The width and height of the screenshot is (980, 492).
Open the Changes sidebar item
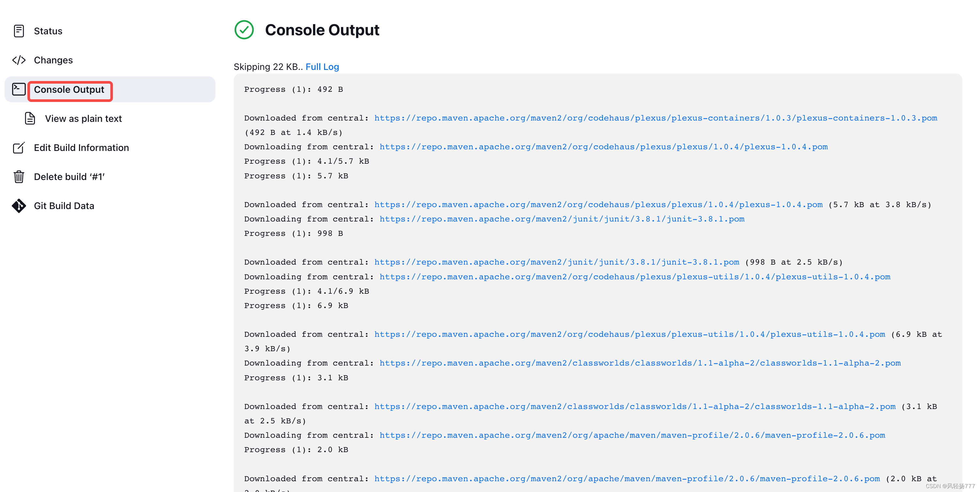53,60
